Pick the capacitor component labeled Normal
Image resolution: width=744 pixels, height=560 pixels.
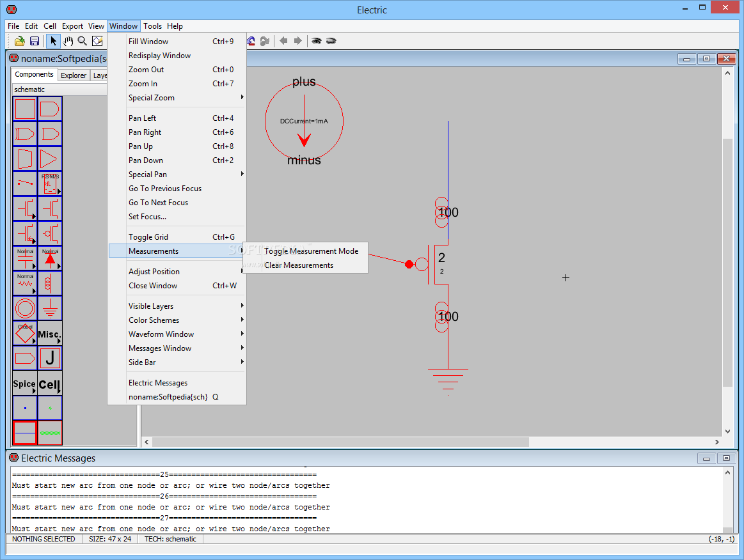(25, 258)
